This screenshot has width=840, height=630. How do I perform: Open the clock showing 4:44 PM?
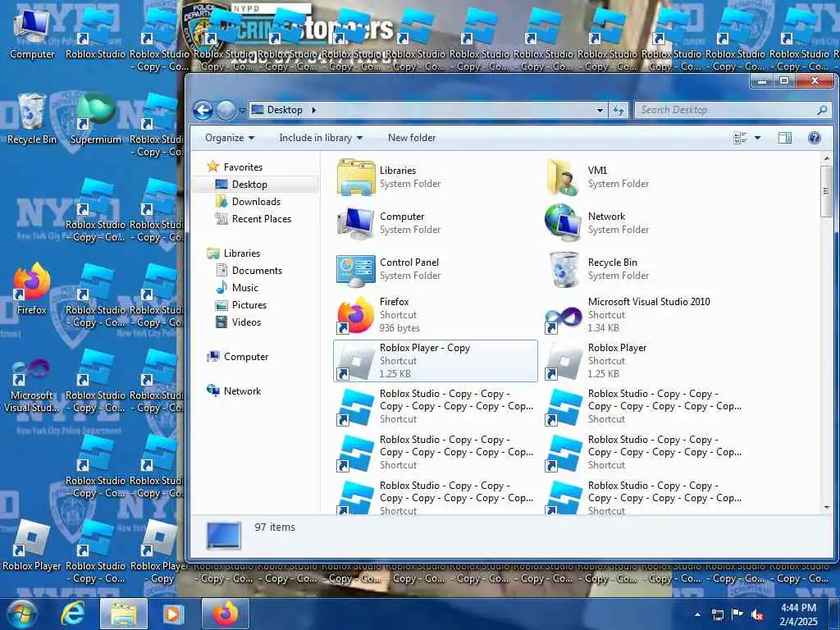798,614
